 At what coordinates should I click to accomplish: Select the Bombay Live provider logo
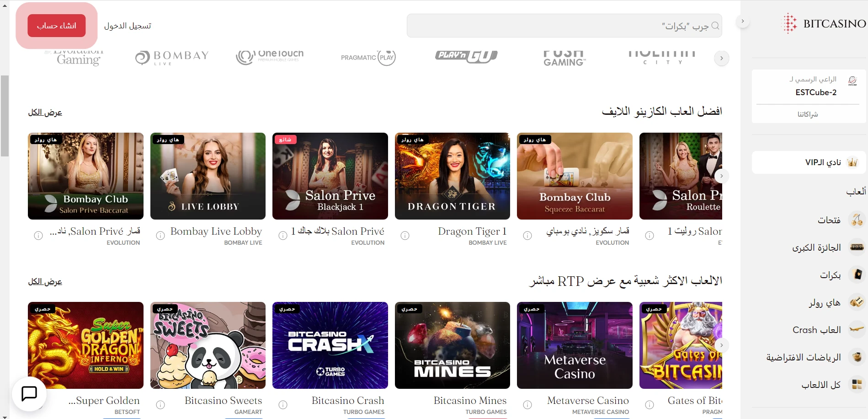(x=172, y=58)
